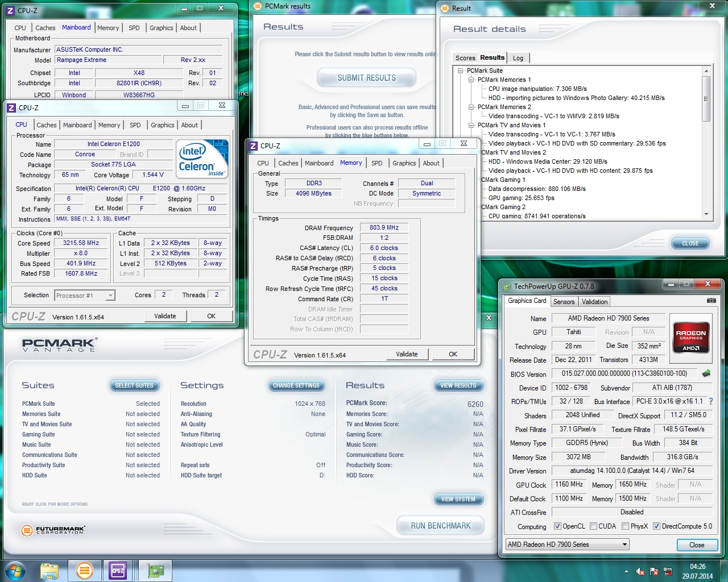Switch to Sensors tab in GPU-Z
The width and height of the screenshot is (728, 582).
point(564,302)
